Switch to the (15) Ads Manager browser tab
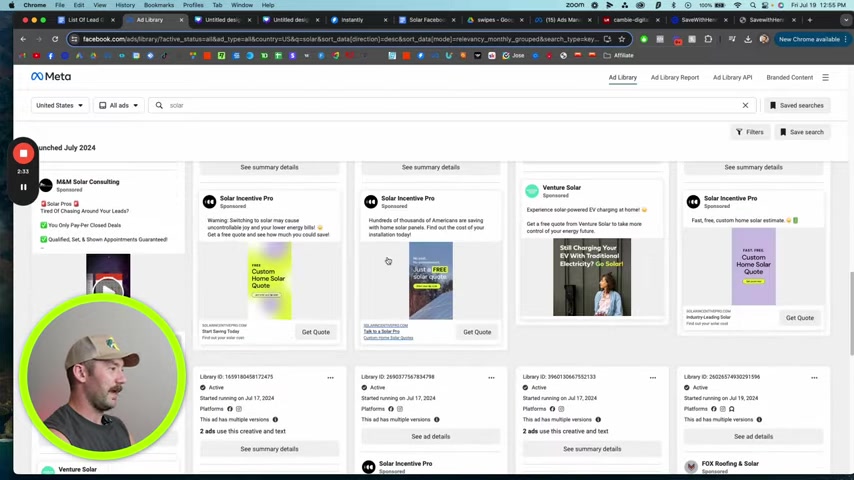 click(563, 20)
